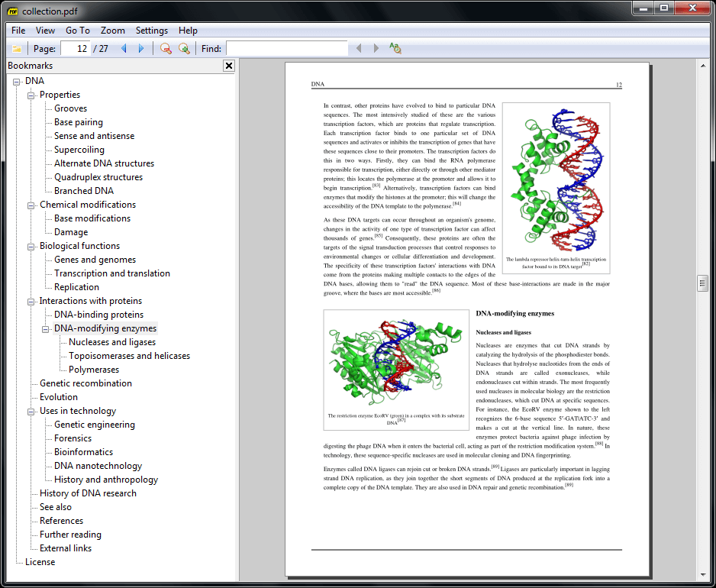Select the Polymerases bookmark
The height and width of the screenshot is (588, 716).
tap(94, 370)
